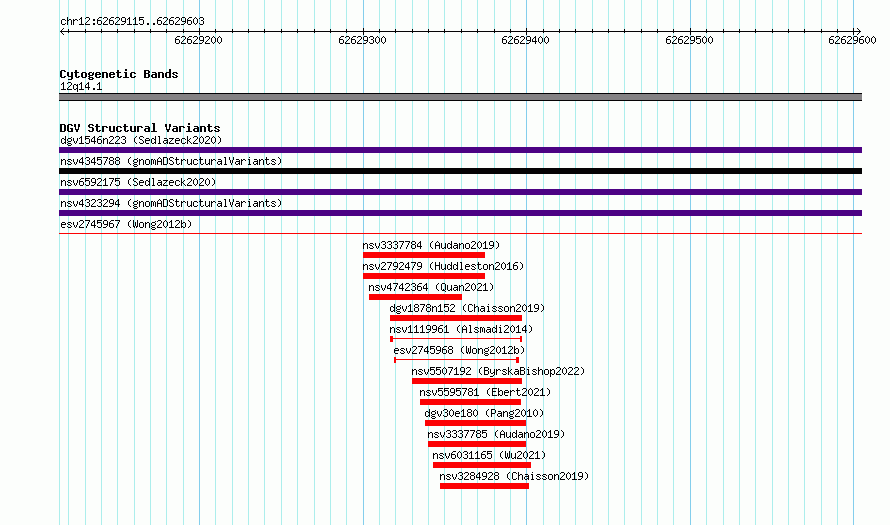The image size is (890, 525).
Task: Click ruler position 62629400
Action: pyautogui.click(x=526, y=40)
